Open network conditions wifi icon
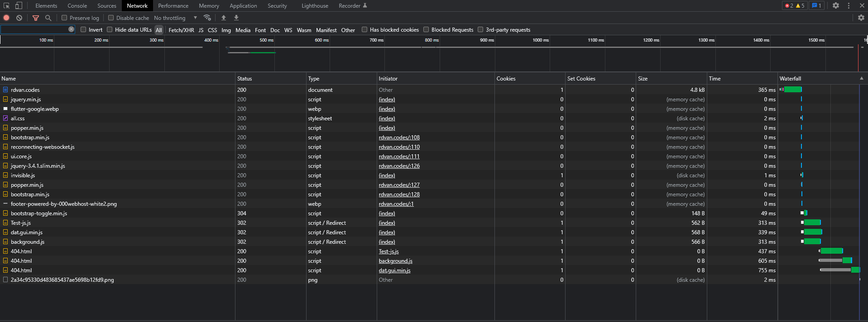This screenshot has width=868, height=322. click(207, 18)
